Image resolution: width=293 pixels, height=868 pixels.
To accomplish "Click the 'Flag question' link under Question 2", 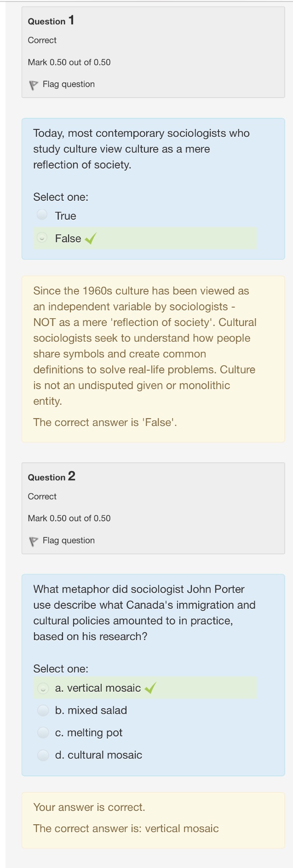I will click(x=69, y=541).
